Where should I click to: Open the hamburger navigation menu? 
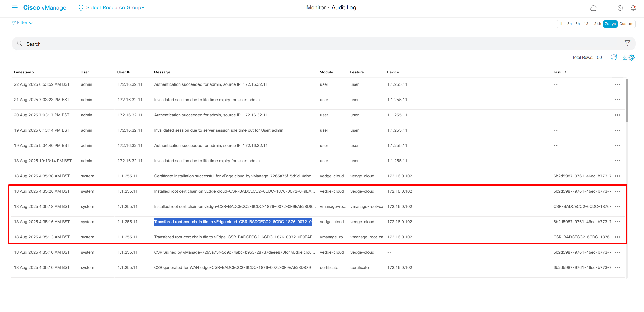tap(14, 8)
